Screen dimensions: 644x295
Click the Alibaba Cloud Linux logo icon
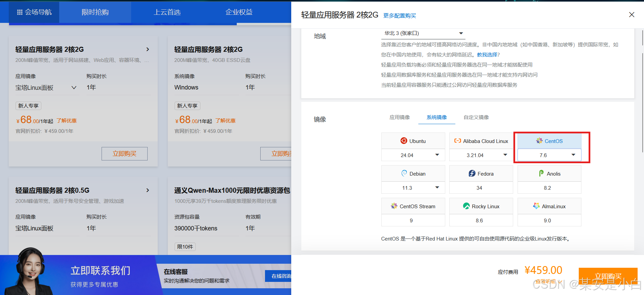(457, 141)
